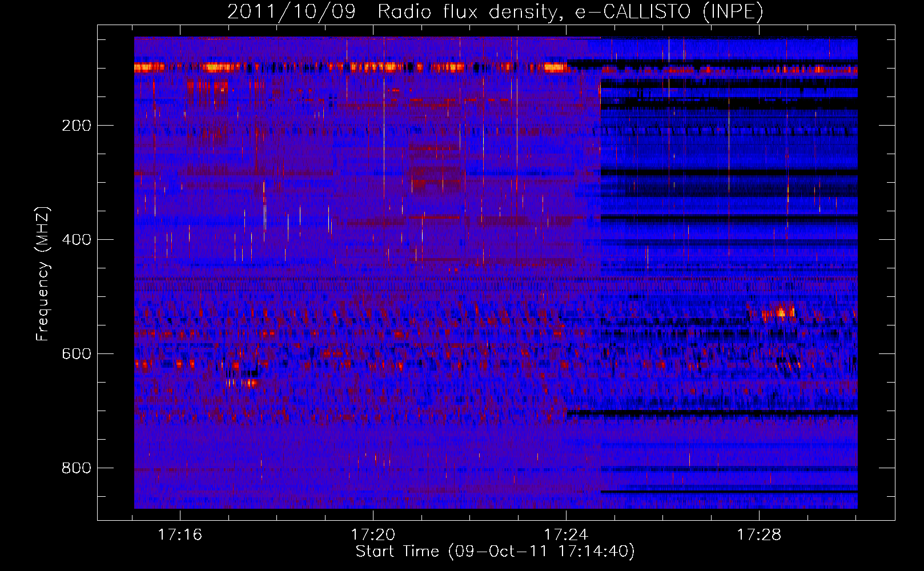Click the "600" frequency tick label

77,354
